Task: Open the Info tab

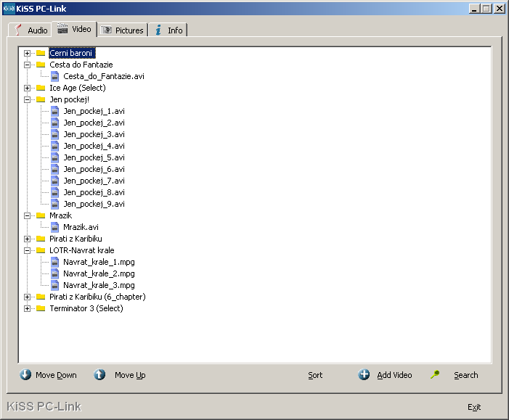Action: click(168, 30)
